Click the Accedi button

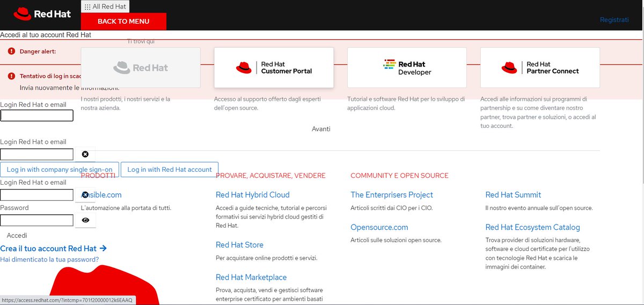(x=17, y=235)
